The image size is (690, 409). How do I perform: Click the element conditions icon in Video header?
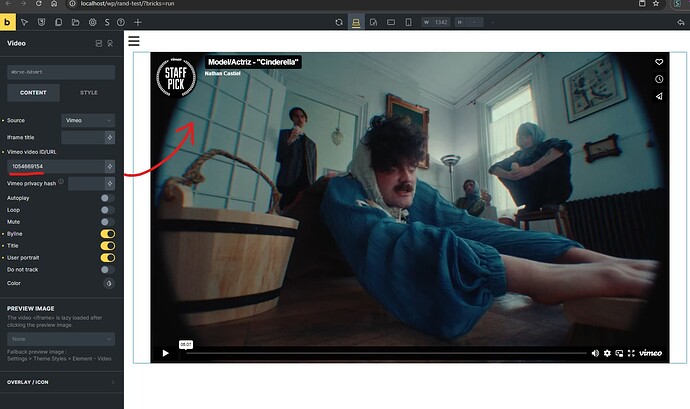110,43
